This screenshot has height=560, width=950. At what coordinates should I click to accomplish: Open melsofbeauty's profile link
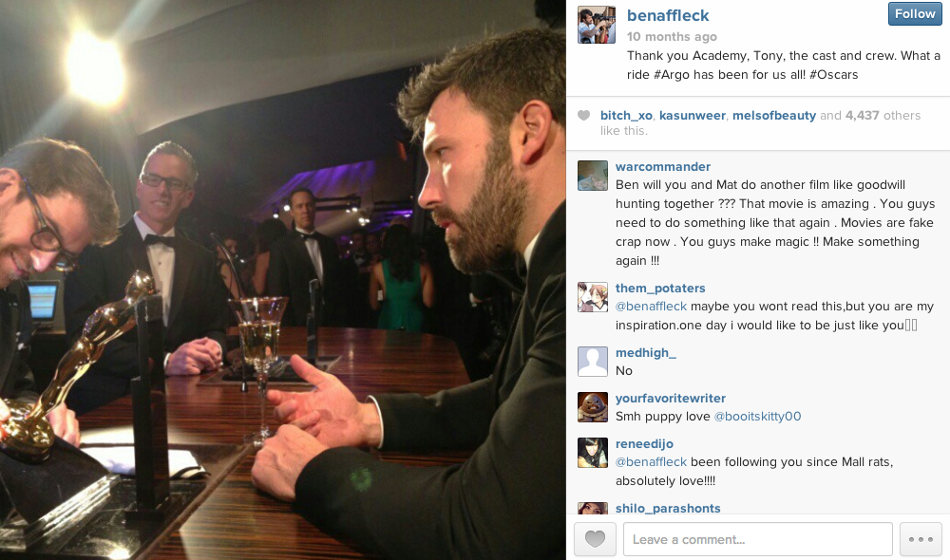pyautogui.click(x=773, y=115)
